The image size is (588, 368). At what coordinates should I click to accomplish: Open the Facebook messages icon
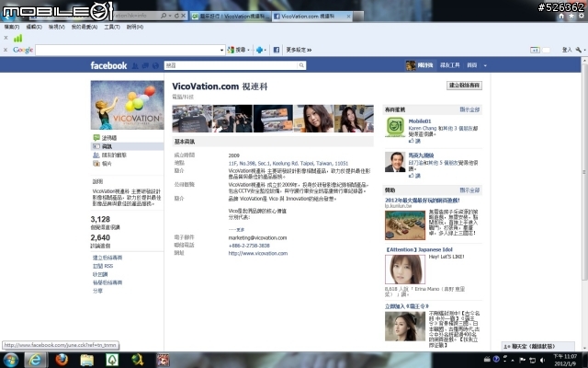click(145, 65)
